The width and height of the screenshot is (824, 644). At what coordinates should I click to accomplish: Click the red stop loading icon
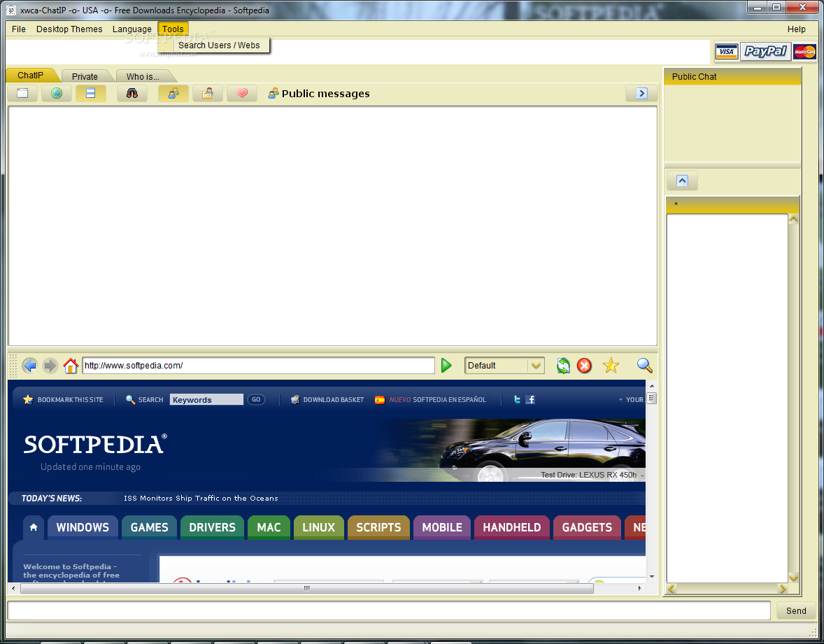pyautogui.click(x=584, y=365)
